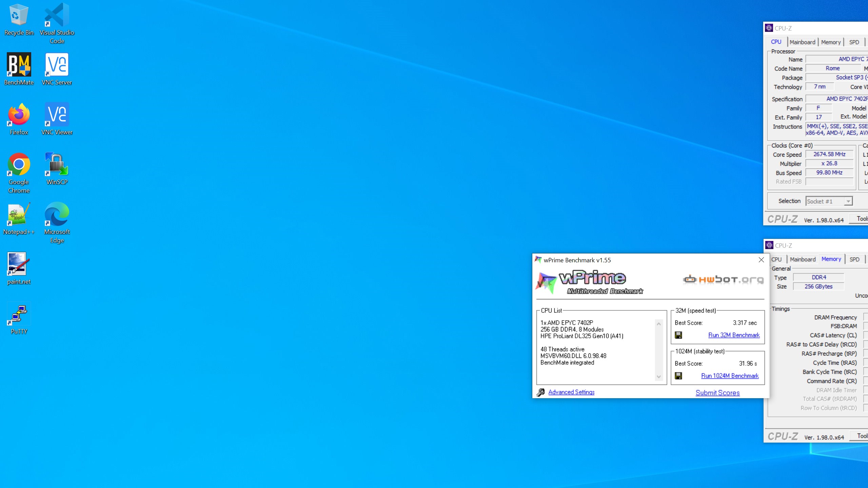Click the Technology value 7 nm
Image resolution: width=868 pixels, height=488 pixels.
pos(820,86)
